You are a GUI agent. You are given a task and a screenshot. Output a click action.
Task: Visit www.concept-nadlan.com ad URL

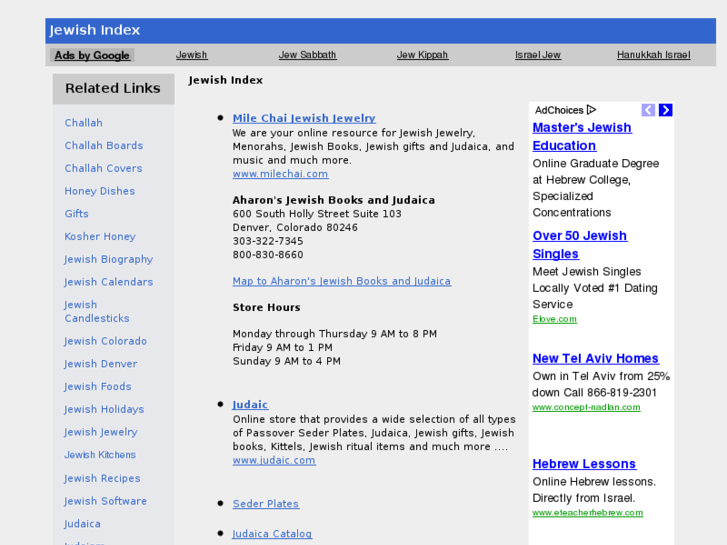(x=587, y=407)
